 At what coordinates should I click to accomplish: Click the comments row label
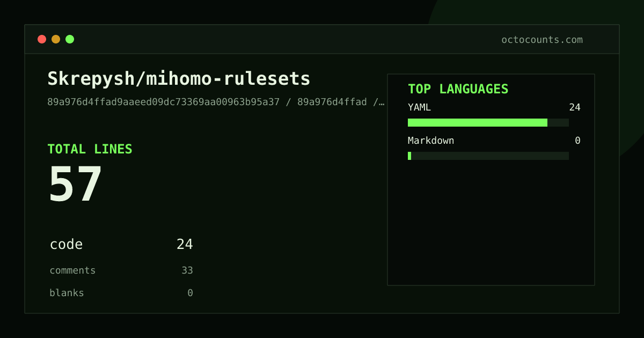click(x=72, y=270)
